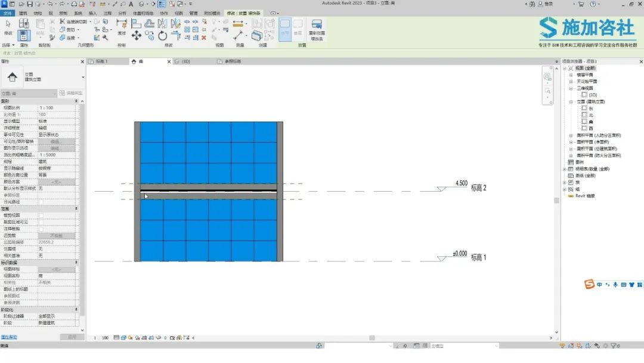Open the 文件 file menu tab

7,13
